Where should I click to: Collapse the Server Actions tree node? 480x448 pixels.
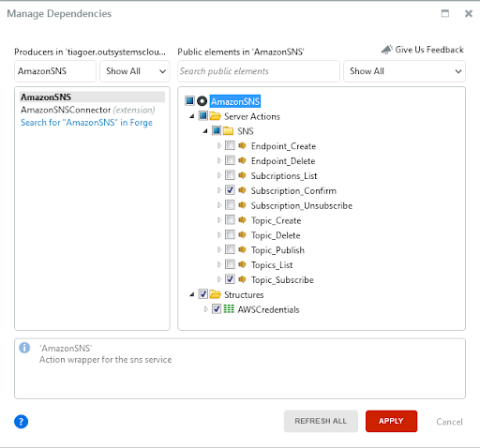tap(192, 116)
